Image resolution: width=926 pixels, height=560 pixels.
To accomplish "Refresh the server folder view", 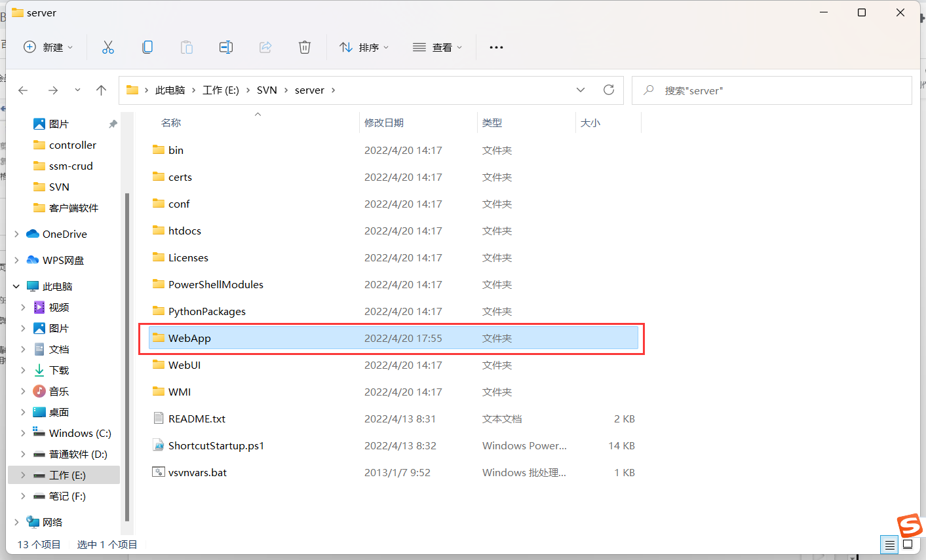I will 609,90.
